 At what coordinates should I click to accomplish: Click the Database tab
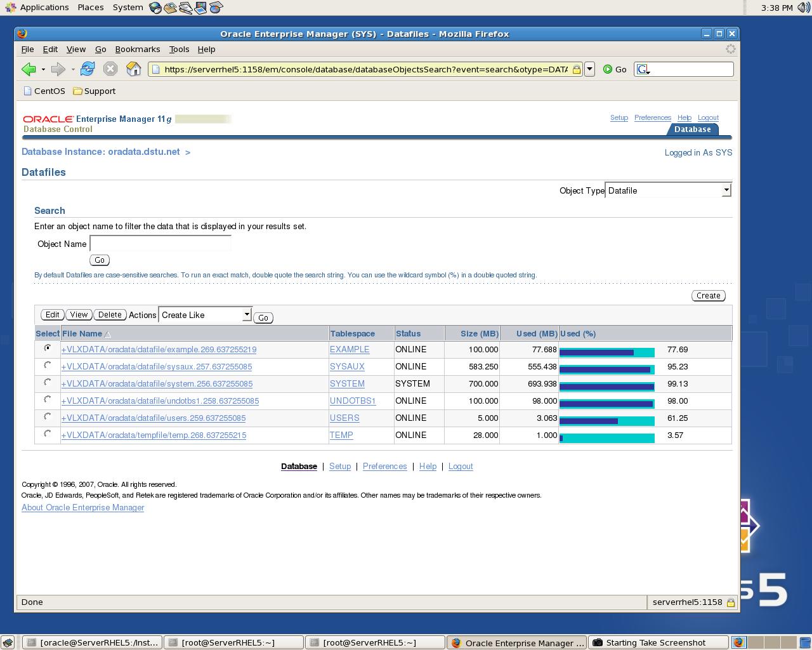tap(692, 129)
